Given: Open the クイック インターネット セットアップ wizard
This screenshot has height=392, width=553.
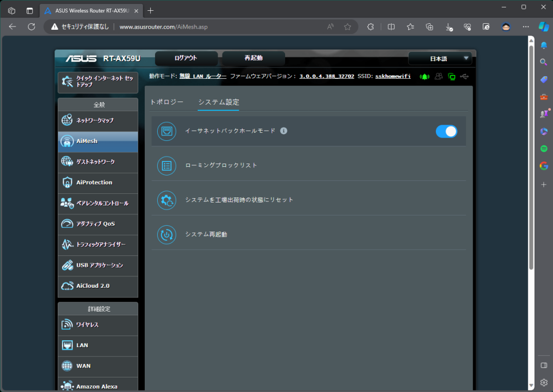Looking at the screenshot, I should click(98, 82).
